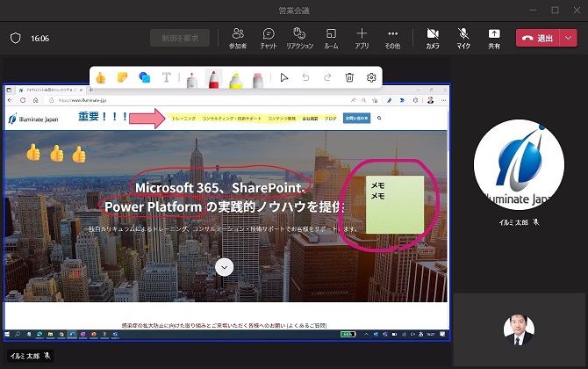This screenshot has height=369, width=588.
Task: Open the チャット chat pane
Action: coord(269,39)
